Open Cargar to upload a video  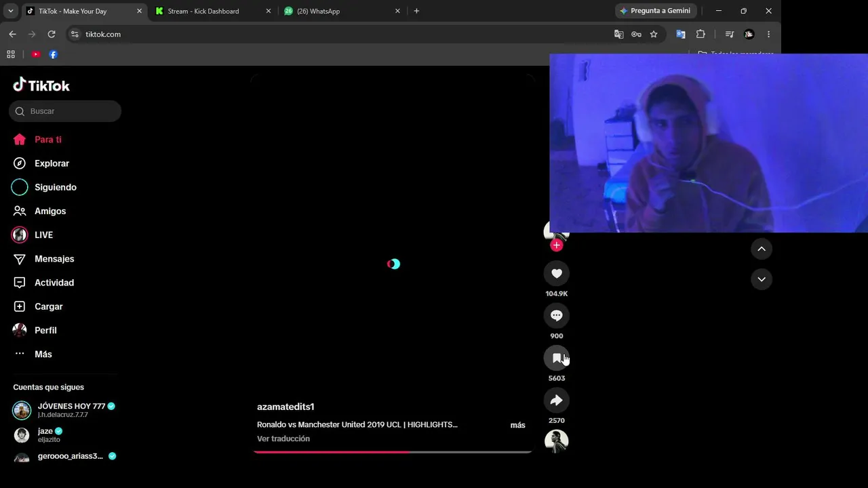tap(39, 306)
